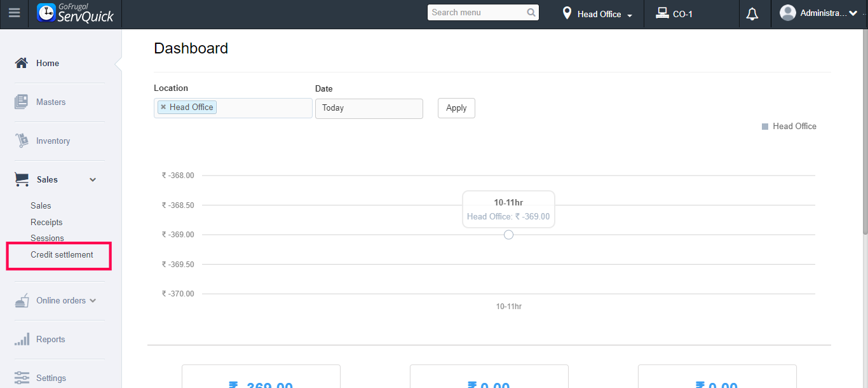Image resolution: width=868 pixels, height=388 pixels.
Task: Click the 10-11hr x-axis label
Action: point(508,307)
